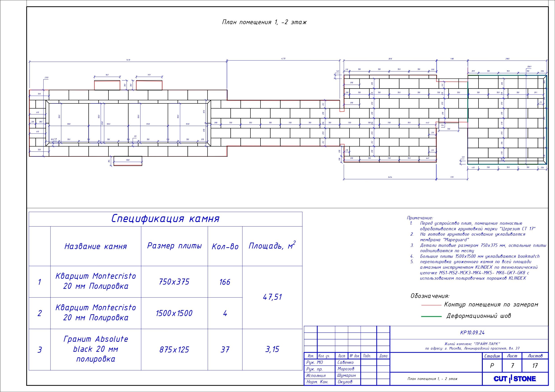Click the 'Изм.' column header in the stamp
The width and height of the screenshot is (555, 392).
pyautogui.click(x=311, y=356)
